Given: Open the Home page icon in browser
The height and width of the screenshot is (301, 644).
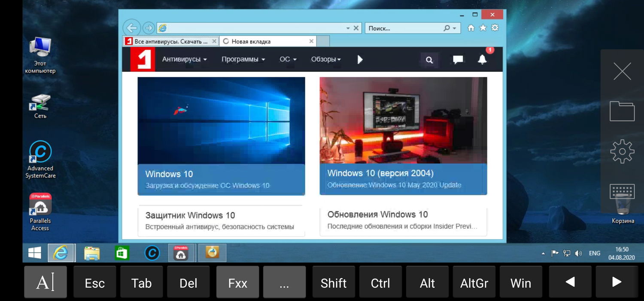Looking at the screenshot, I should tap(471, 28).
